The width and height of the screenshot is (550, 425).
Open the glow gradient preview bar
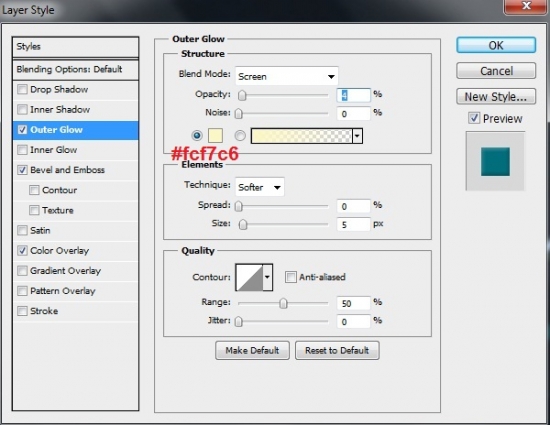coord(301,136)
